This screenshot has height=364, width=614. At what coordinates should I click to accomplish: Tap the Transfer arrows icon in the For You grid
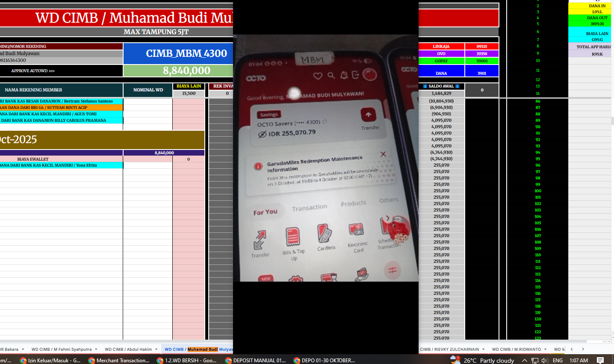pyautogui.click(x=260, y=240)
